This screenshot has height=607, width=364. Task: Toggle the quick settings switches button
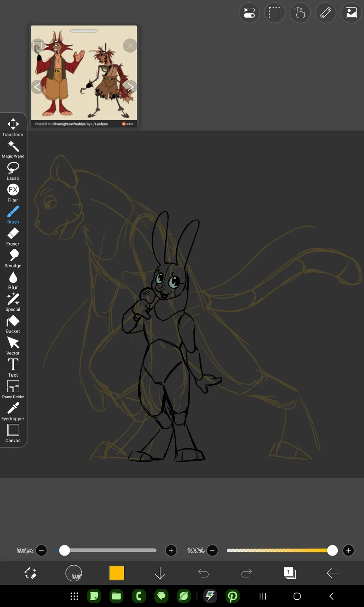pos(249,13)
